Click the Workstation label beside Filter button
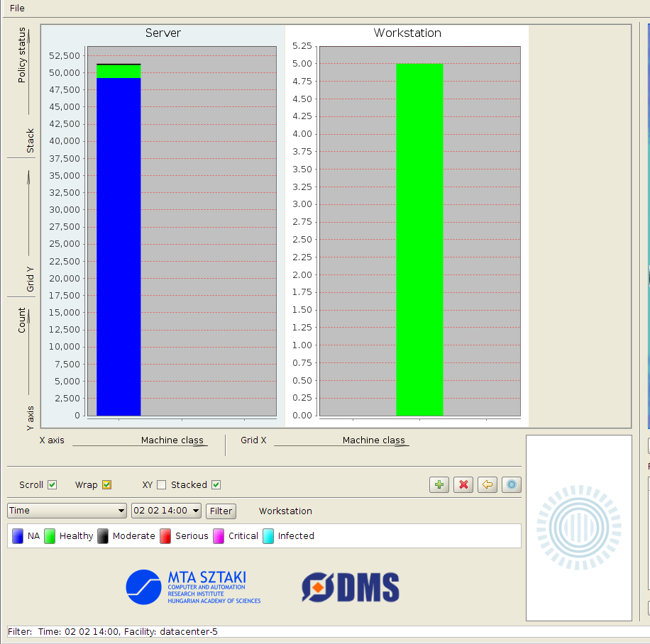Viewport: 650px width, 644px height. pyautogui.click(x=285, y=511)
